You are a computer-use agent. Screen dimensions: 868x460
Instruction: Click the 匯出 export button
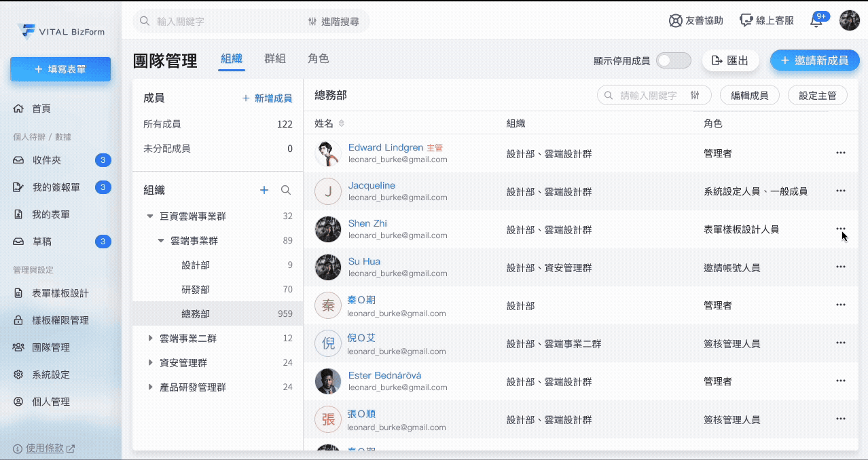point(730,60)
